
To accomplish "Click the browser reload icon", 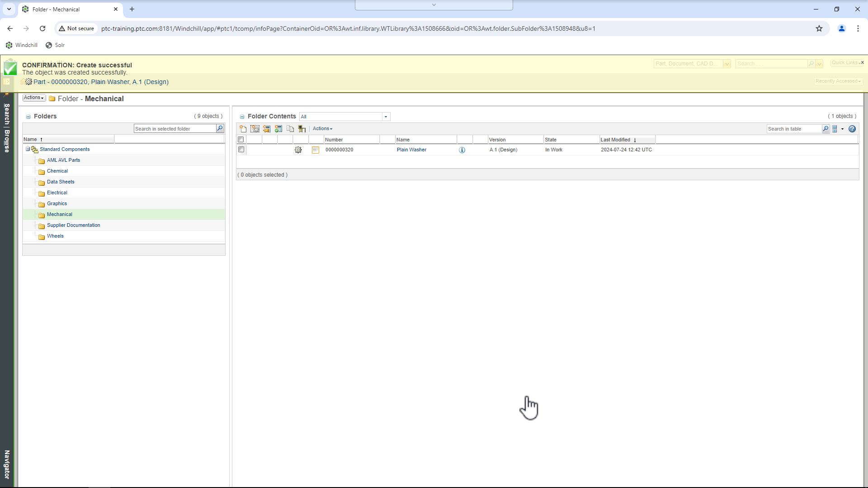I will tap(42, 28).
